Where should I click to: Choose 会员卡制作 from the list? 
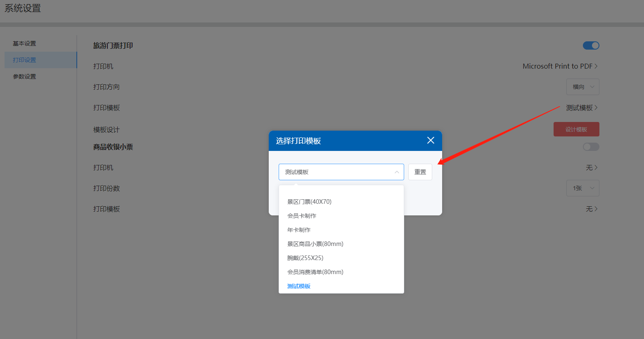302,216
